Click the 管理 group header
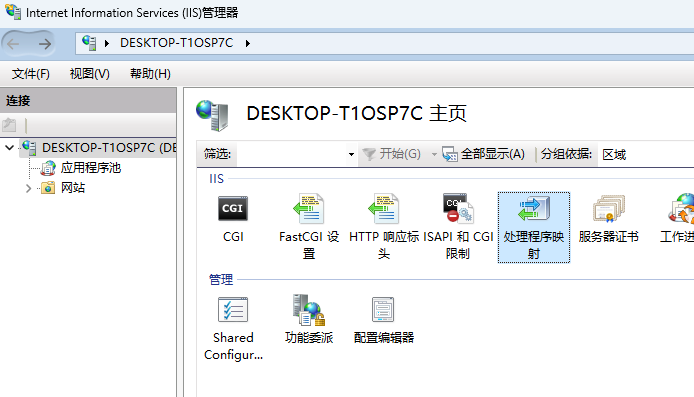 click(221, 279)
